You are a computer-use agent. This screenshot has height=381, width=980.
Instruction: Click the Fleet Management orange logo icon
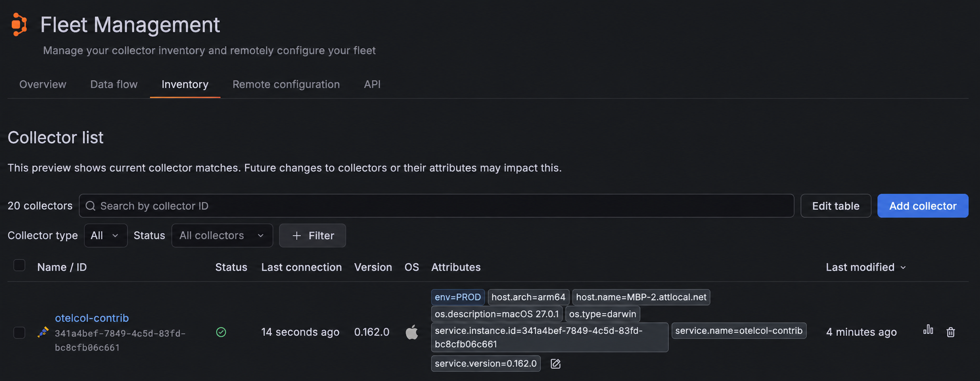pos(19,24)
